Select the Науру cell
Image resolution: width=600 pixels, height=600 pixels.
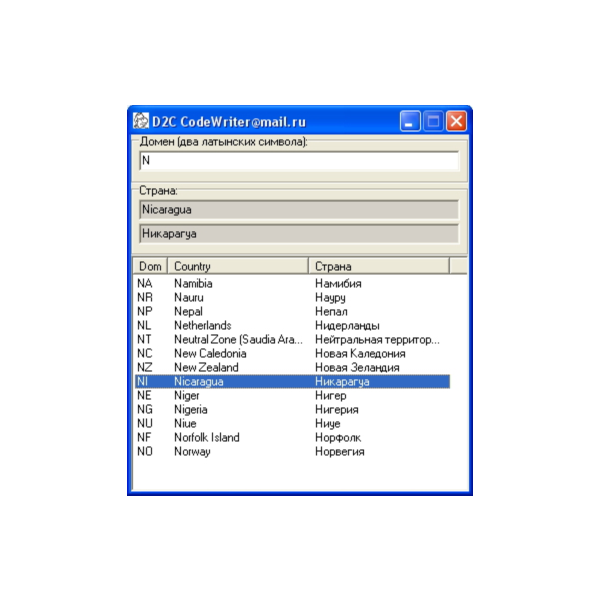coord(330,297)
